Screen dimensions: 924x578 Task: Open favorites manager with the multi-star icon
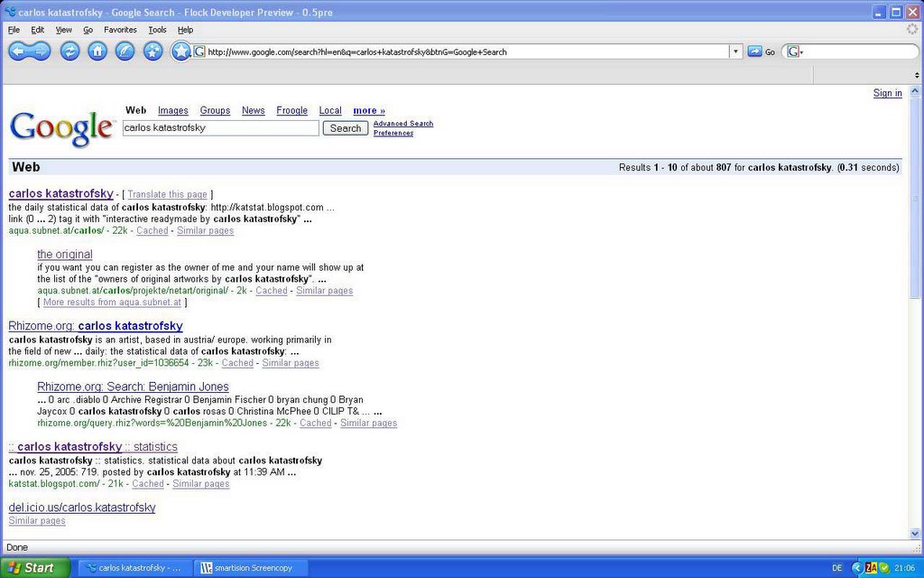pos(153,51)
